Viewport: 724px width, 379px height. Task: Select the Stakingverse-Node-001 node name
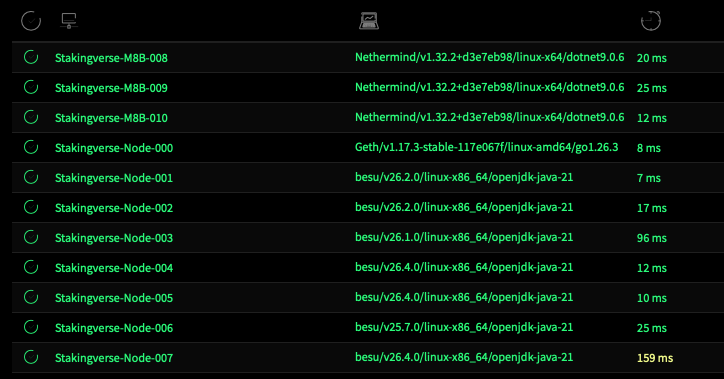coord(114,178)
